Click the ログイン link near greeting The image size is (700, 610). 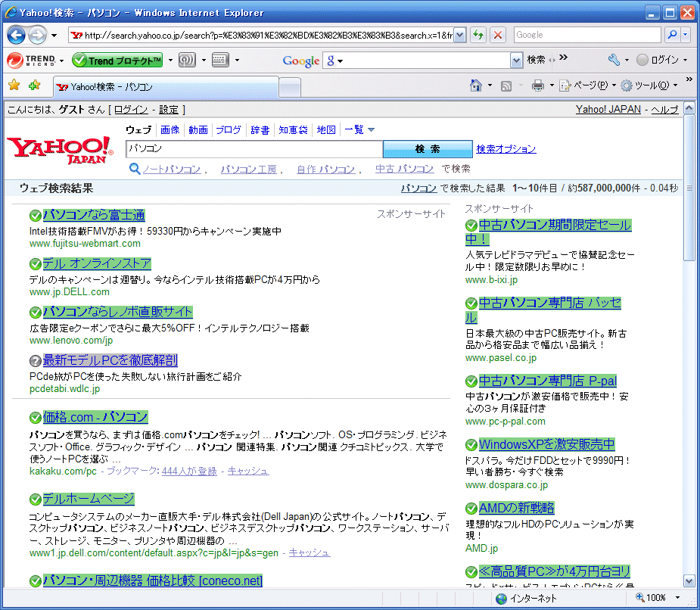pyautogui.click(x=131, y=110)
